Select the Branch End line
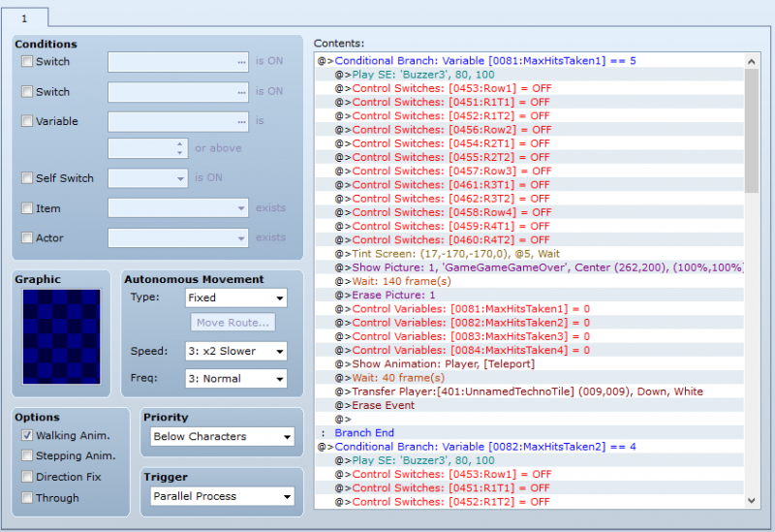Image resolution: width=775 pixels, height=532 pixels. (530, 432)
